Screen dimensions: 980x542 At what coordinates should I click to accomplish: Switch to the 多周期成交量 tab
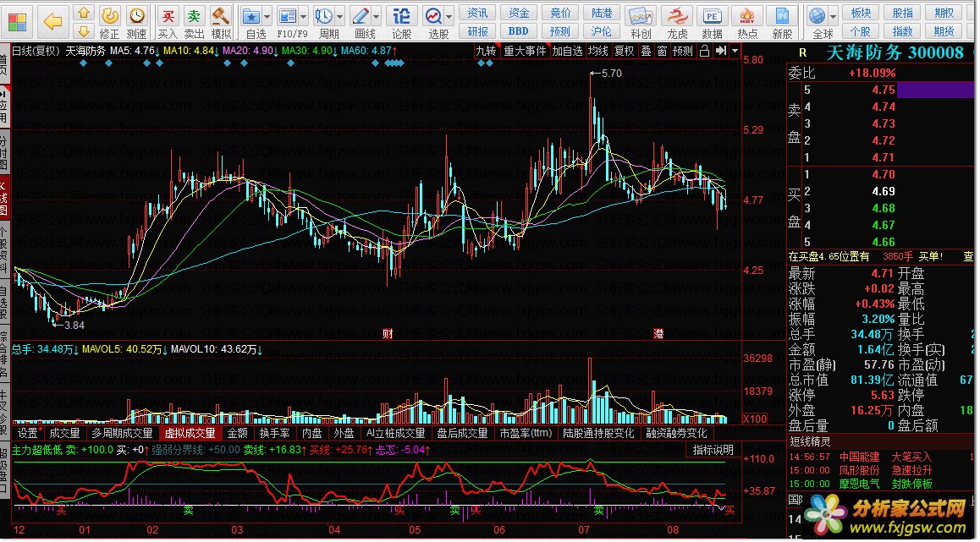click(122, 433)
